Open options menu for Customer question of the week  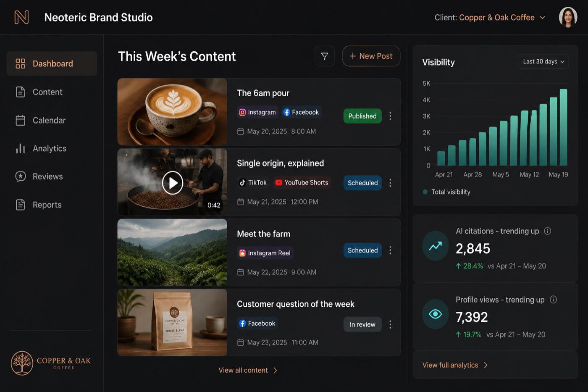click(390, 324)
